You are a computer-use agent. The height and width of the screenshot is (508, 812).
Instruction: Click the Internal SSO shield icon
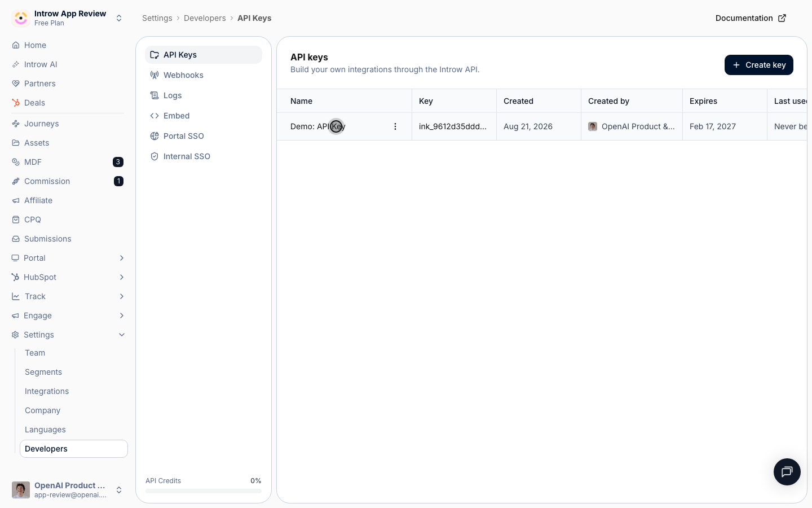155,156
